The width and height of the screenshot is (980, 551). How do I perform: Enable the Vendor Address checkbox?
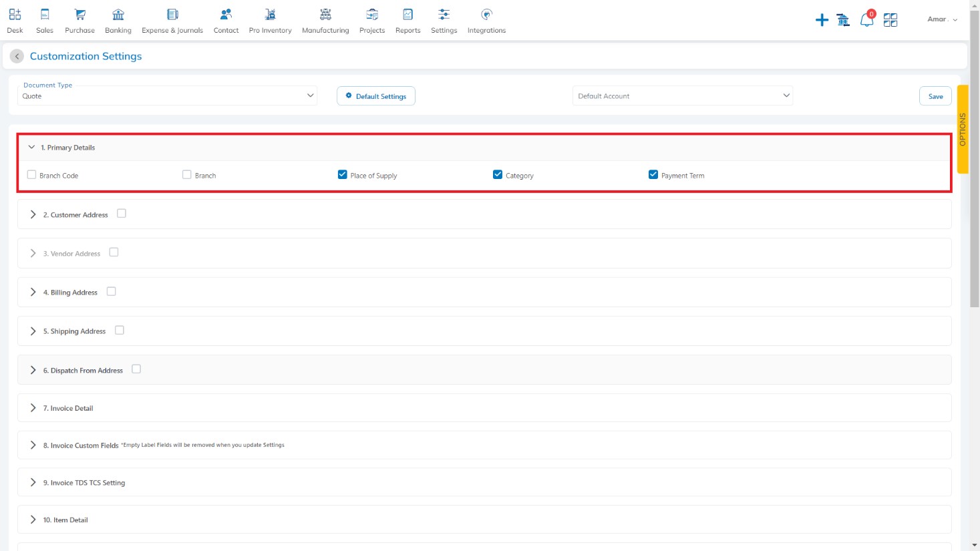click(114, 252)
